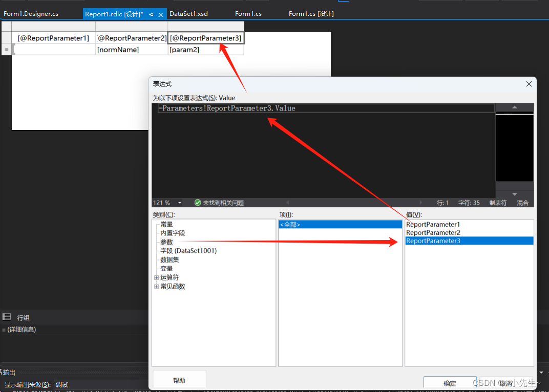Click the table handle icon left of the report table
The height and width of the screenshot is (392, 549).
pos(6,49)
